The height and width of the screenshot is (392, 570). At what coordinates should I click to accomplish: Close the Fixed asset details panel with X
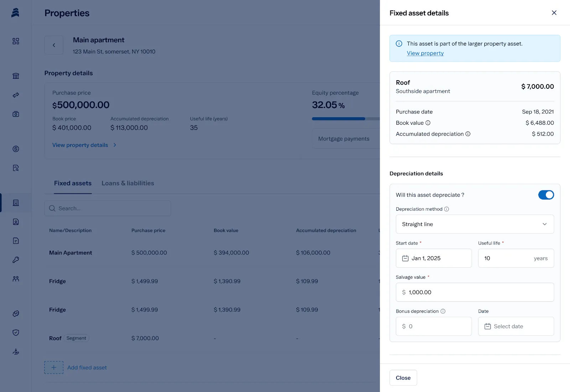[554, 13]
